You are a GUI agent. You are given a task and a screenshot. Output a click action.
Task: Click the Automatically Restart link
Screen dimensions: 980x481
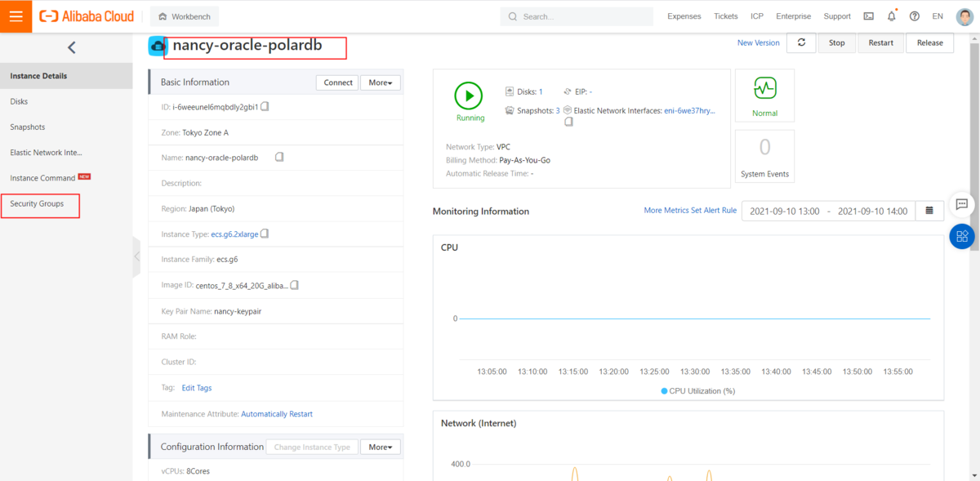277,414
